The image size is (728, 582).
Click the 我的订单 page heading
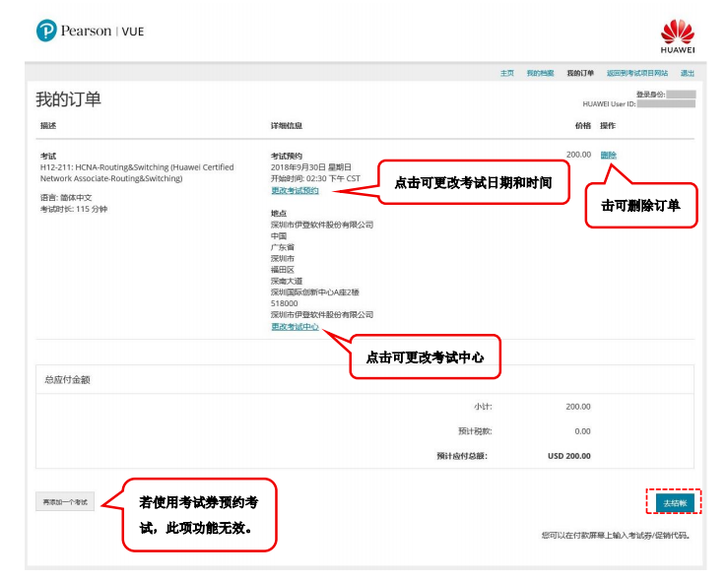pos(68,99)
